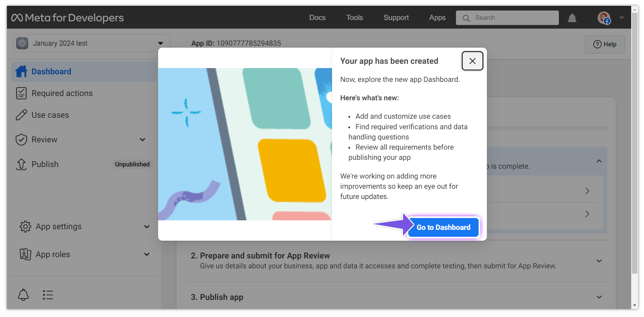Click the magnifier icon in the search bar

point(466,18)
